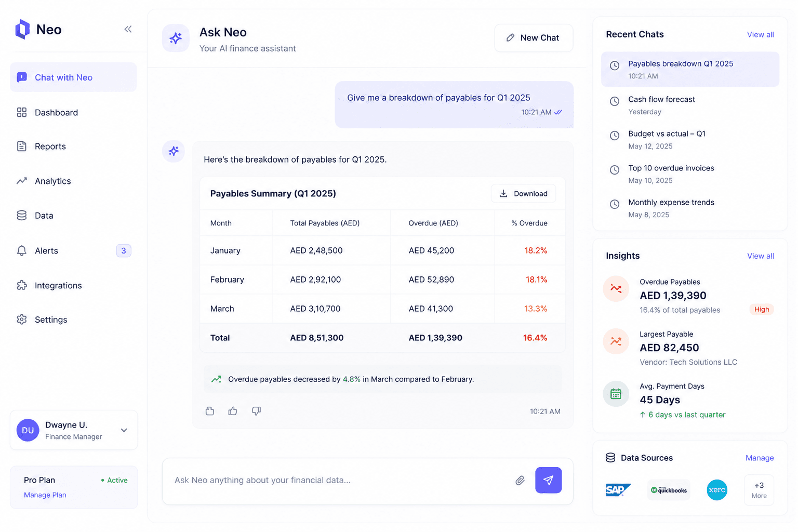Expand the Dwayne U. profile dropdown
The image size is (798, 532).
(x=124, y=430)
